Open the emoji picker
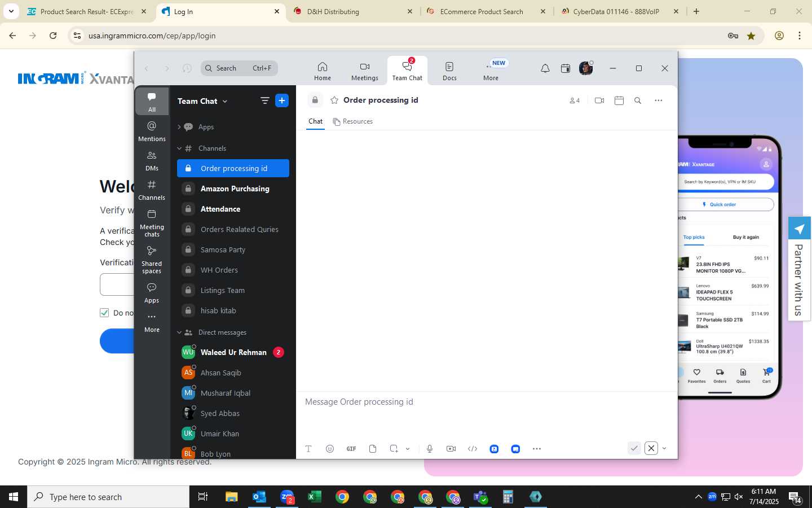This screenshot has height=508, width=812. [330, 449]
